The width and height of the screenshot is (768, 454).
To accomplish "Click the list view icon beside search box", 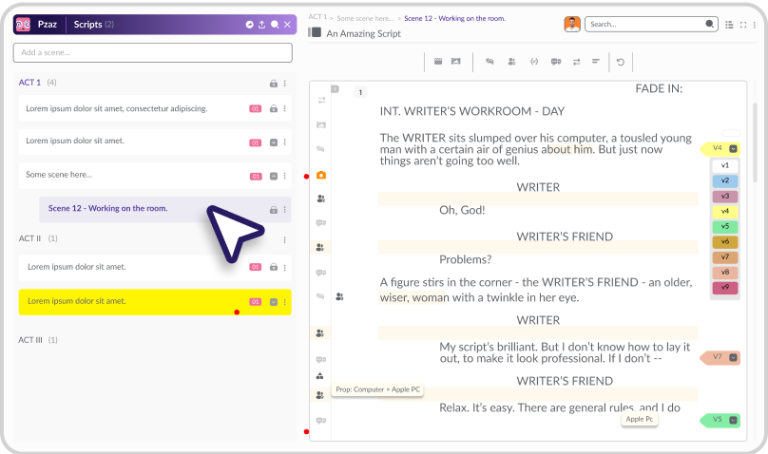I will tap(731, 24).
